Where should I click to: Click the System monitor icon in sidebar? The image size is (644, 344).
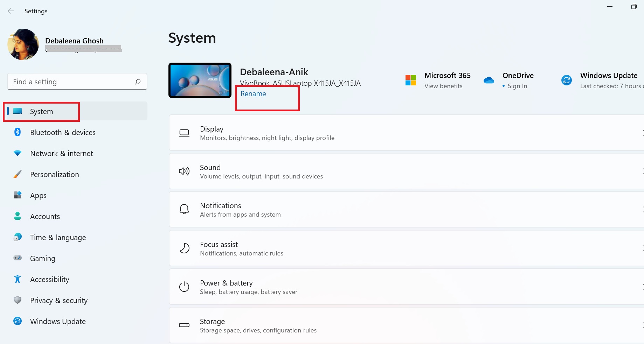pos(18,111)
